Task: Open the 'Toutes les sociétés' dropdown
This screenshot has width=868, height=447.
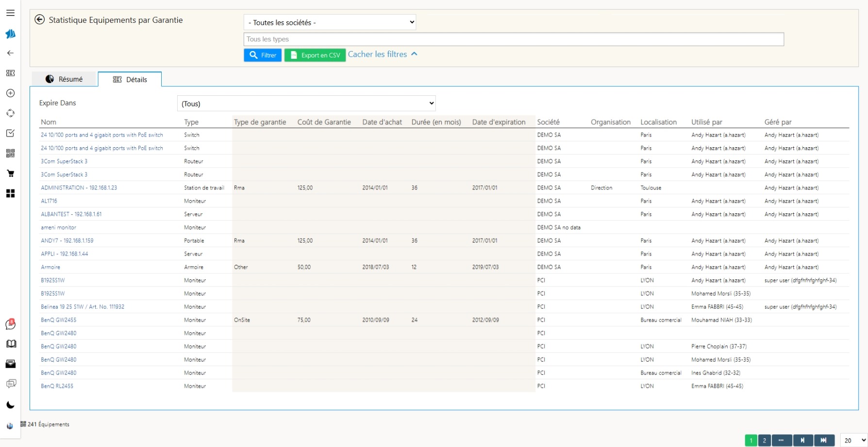Action: [x=330, y=22]
